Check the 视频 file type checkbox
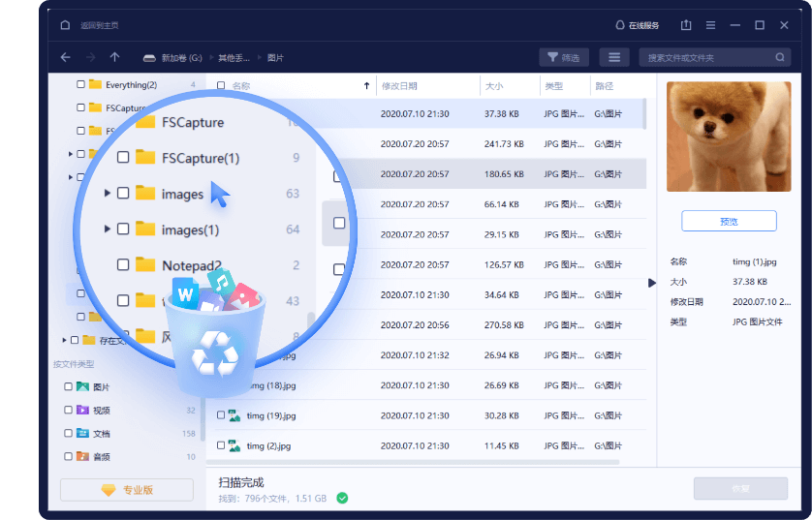Image resolution: width=812 pixels, height=520 pixels. pyautogui.click(x=68, y=411)
